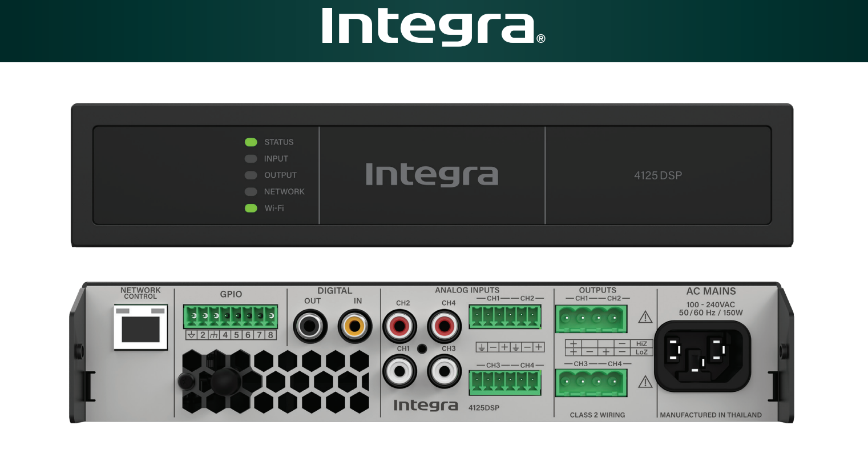The image size is (868, 453).
Task: Click the AC Mains power inlet socket
Action: tap(702, 355)
